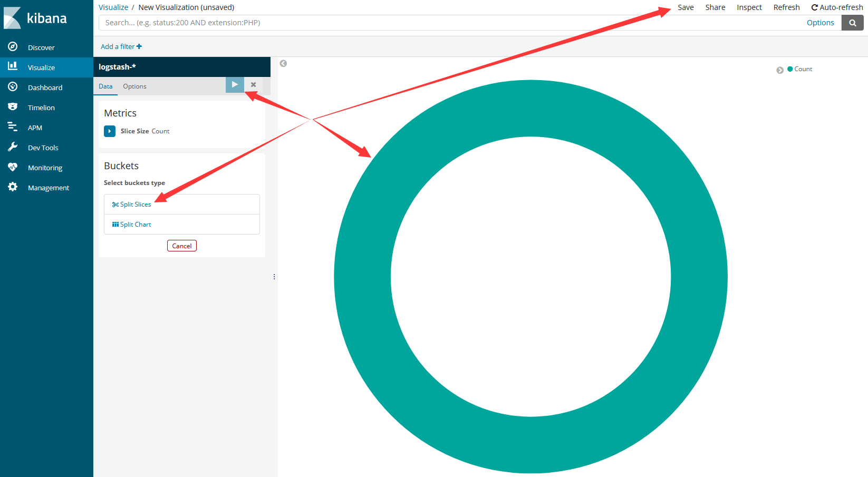Open the Dashboard gauge icon

point(13,87)
